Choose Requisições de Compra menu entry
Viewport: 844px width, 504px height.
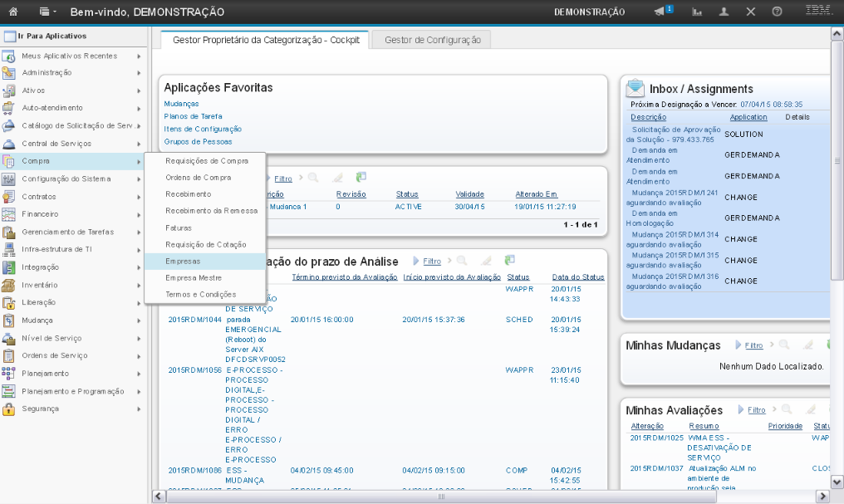pyautogui.click(x=206, y=161)
